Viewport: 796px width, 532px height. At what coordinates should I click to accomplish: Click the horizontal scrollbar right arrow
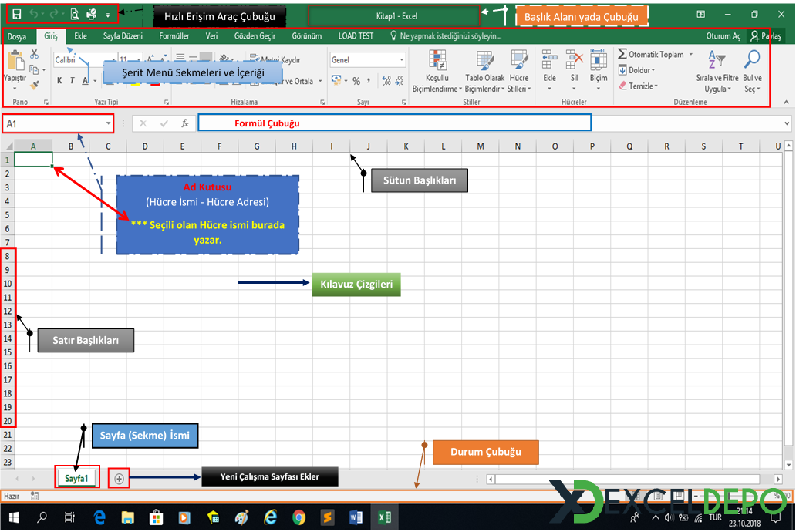pyautogui.click(x=778, y=479)
